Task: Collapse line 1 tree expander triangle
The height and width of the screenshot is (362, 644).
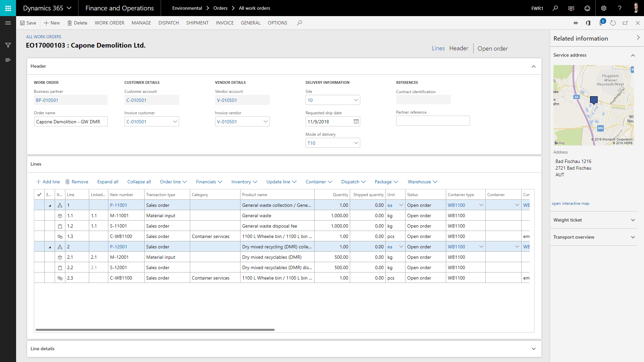Action: [50, 205]
